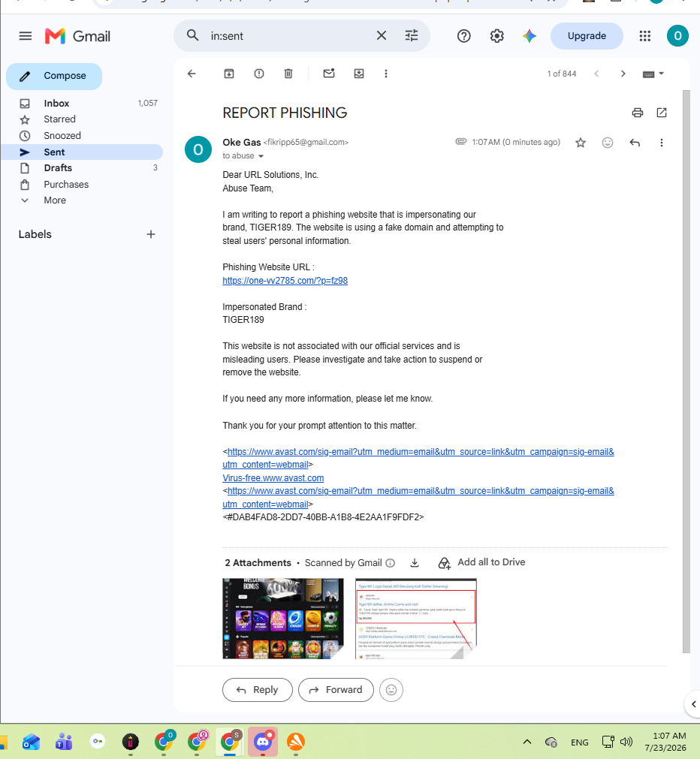Open the first avast.com sig-email link
700x759 pixels.
(418, 458)
